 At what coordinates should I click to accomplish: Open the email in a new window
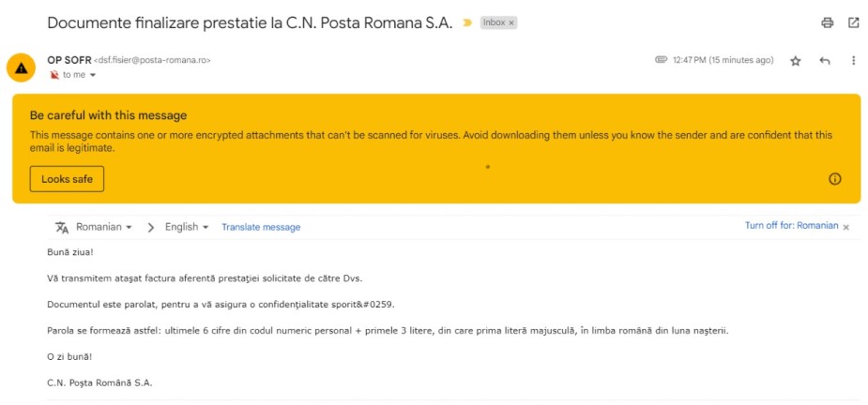coord(853,22)
